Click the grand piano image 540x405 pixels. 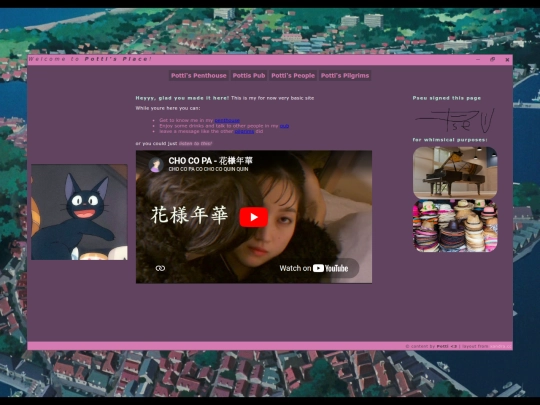point(455,173)
